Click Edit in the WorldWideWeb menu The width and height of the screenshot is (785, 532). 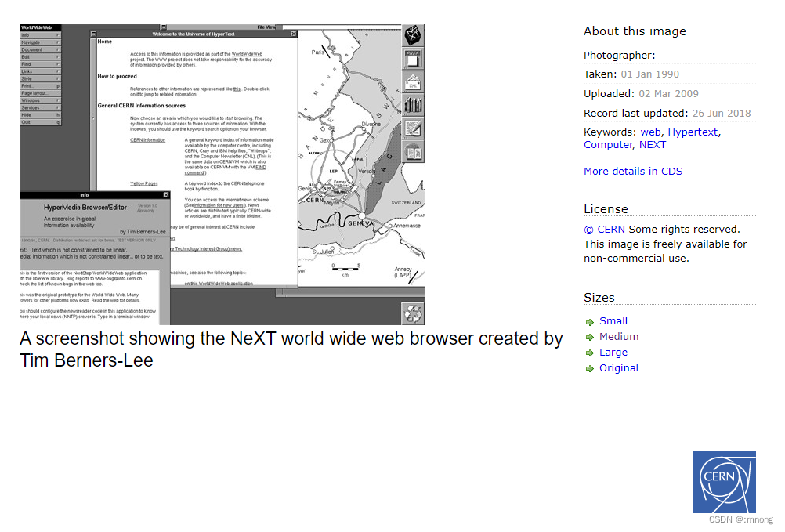pyautogui.click(x=41, y=57)
